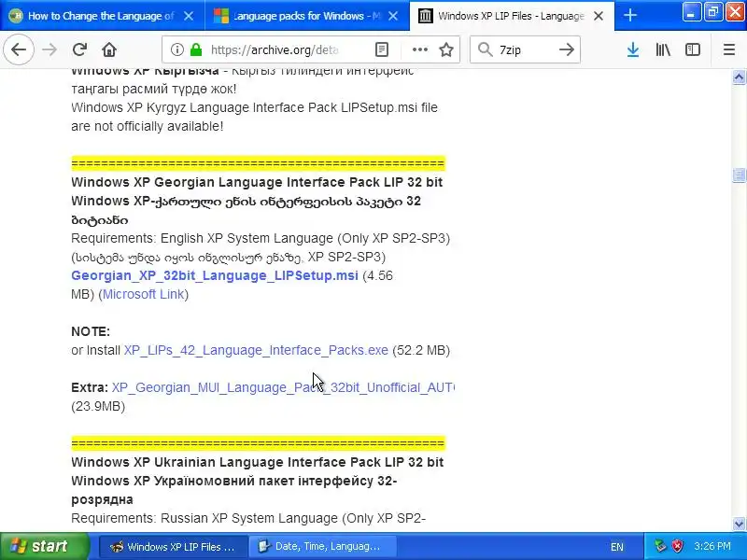Click the 'are not officially available!' text
The width and height of the screenshot is (747, 560).
pyautogui.click(x=148, y=126)
